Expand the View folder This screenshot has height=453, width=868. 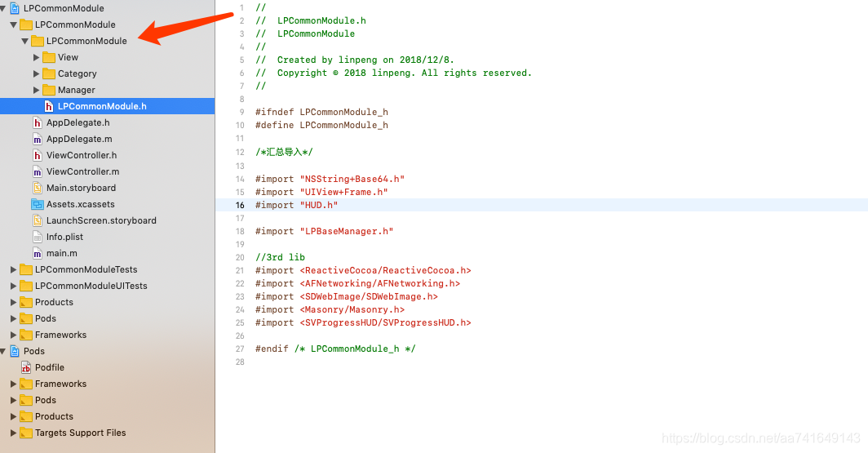coord(36,58)
